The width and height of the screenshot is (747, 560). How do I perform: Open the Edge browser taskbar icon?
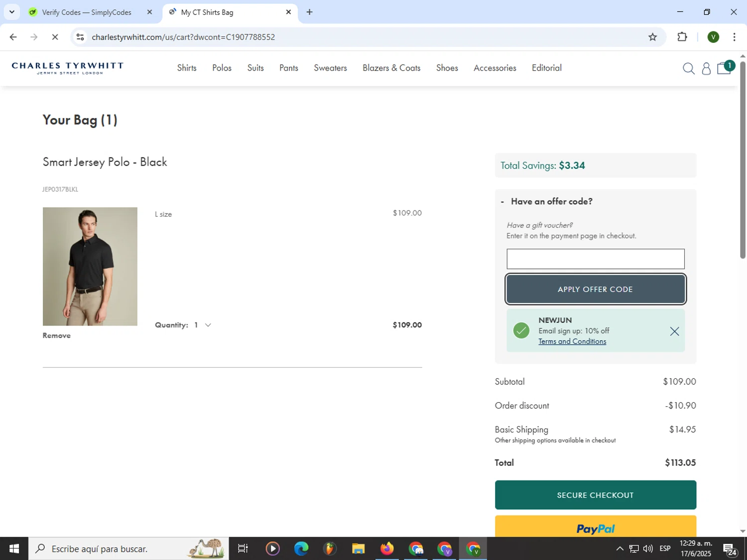(x=301, y=549)
